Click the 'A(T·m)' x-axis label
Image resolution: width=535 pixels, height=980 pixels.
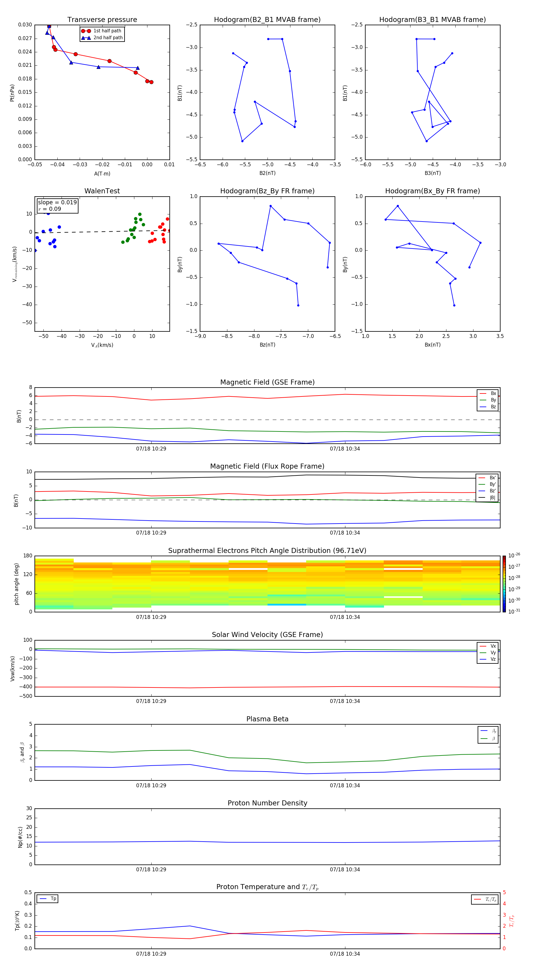tap(102, 173)
